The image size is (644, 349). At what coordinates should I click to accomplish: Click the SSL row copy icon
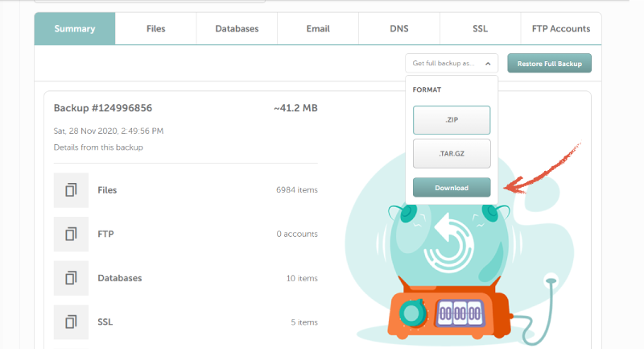pyautogui.click(x=71, y=322)
